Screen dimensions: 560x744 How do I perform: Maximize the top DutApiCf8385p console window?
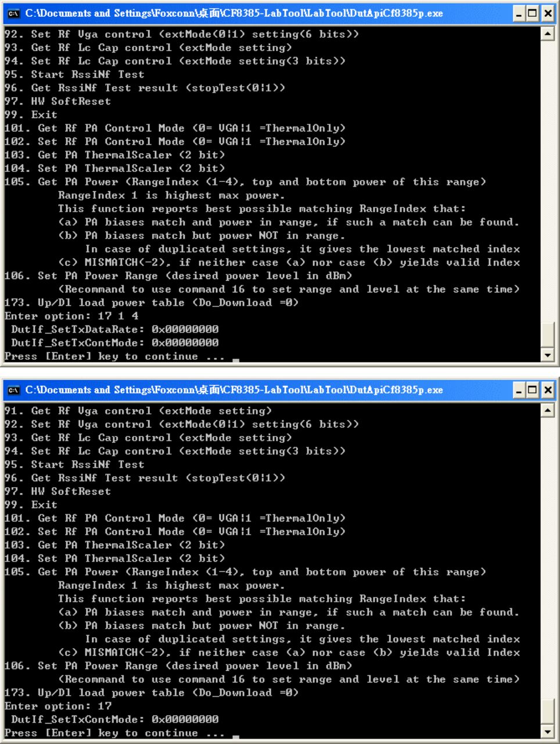pyautogui.click(x=533, y=13)
